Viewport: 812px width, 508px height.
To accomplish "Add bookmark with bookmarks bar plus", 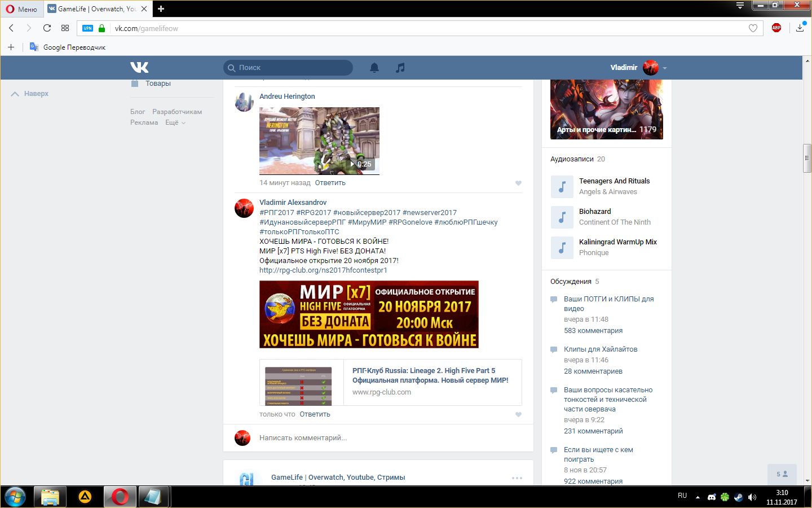I will (11, 47).
